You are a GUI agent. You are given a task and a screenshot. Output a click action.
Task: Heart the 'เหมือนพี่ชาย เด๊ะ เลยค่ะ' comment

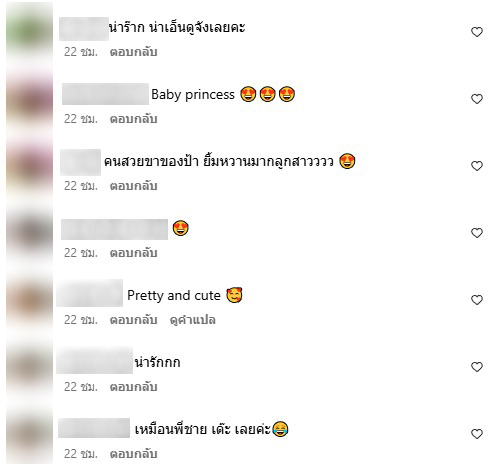477,434
